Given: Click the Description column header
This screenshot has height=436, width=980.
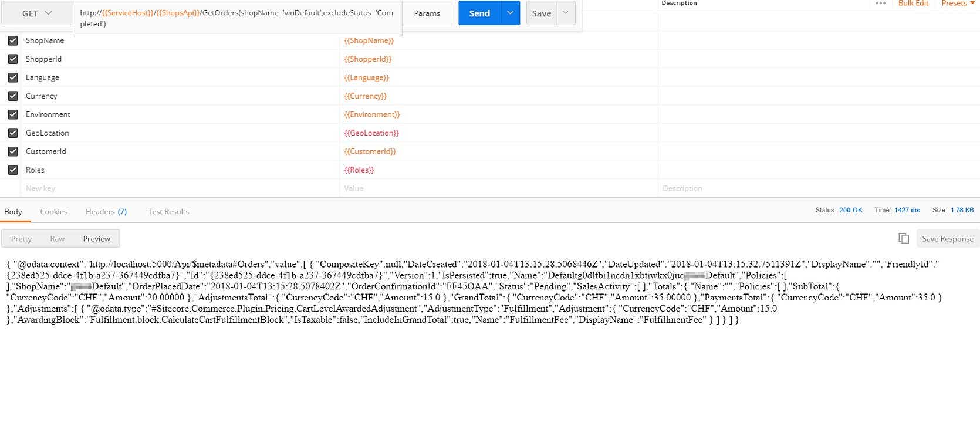Looking at the screenshot, I should [x=679, y=3].
